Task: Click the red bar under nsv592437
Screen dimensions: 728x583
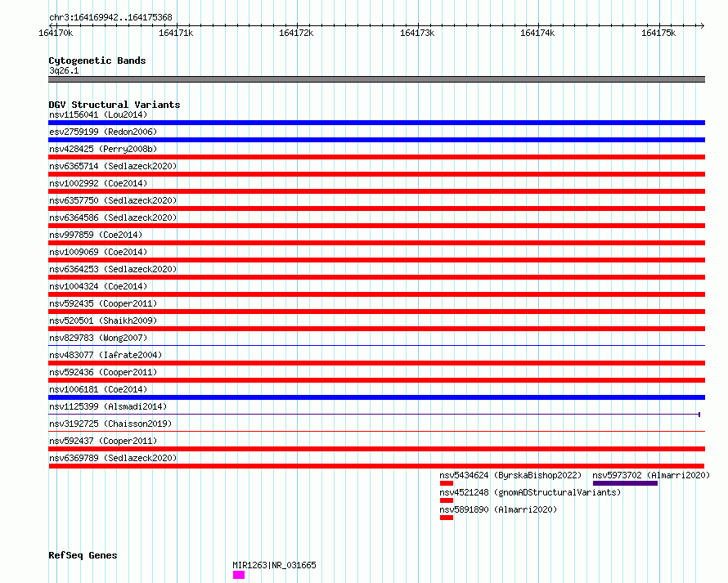Action: (x=376, y=449)
